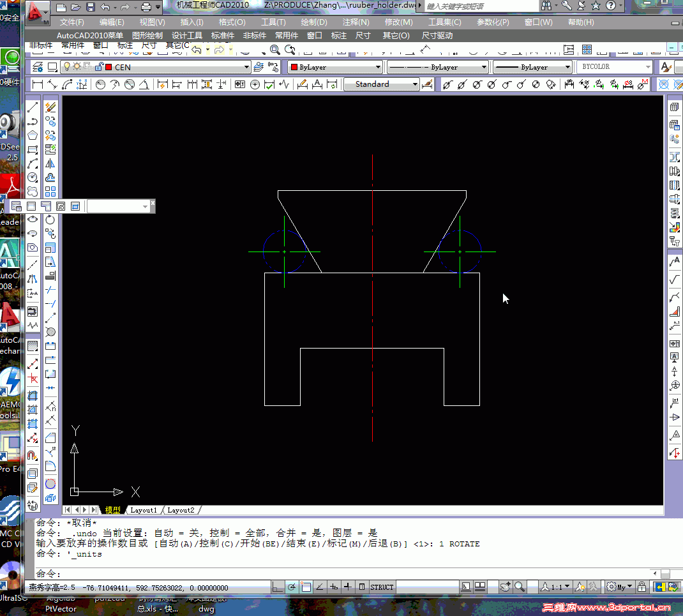Image resolution: width=683 pixels, height=616 pixels.
Task: Select the Ellipse drawing tool
Action: pos(33,219)
